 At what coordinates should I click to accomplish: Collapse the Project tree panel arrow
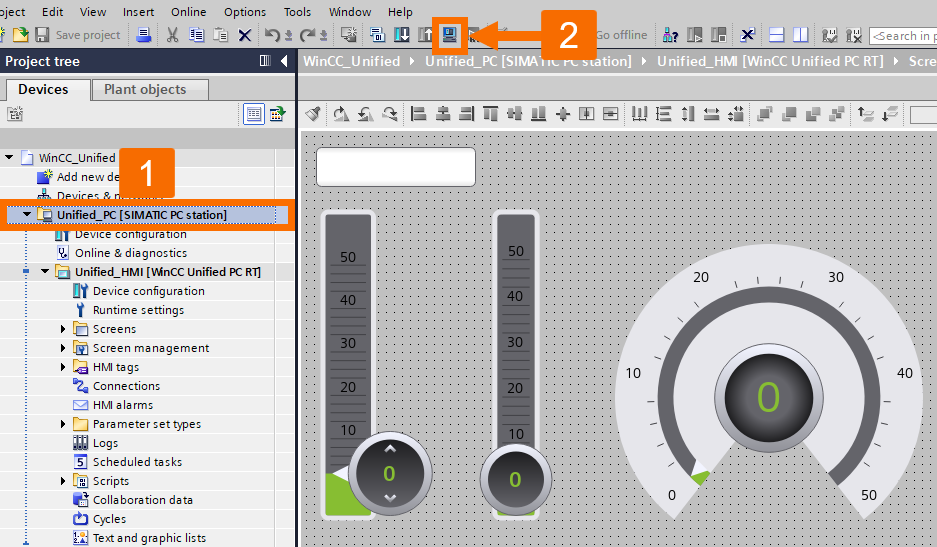coord(284,61)
